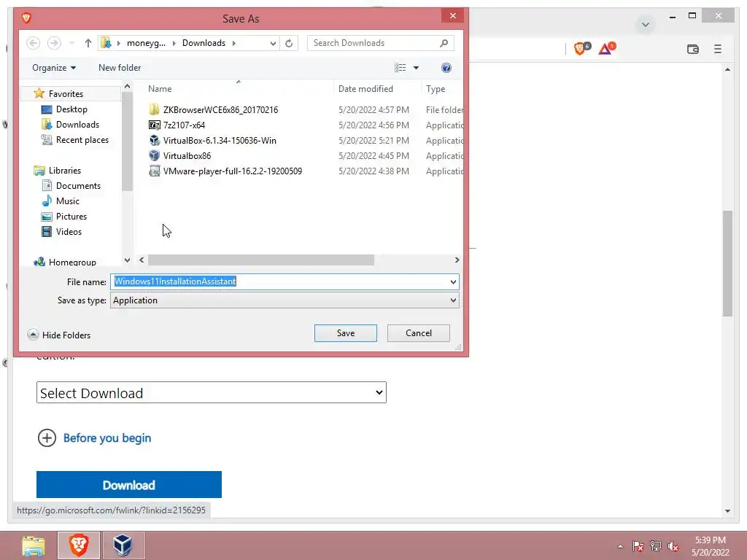Select the 7z2107-x64 application icon
This screenshot has height=560, width=747.
154,125
